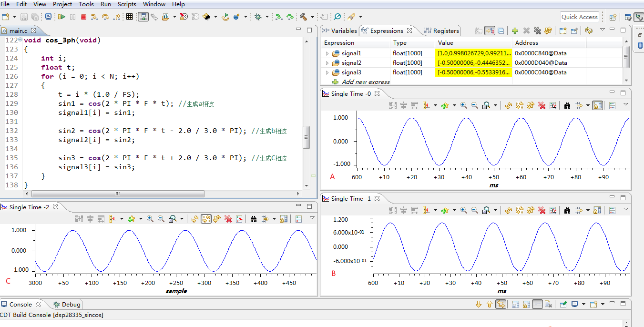The image size is (644, 327).
Task: Expand the signal1 expression row
Action: click(327, 53)
